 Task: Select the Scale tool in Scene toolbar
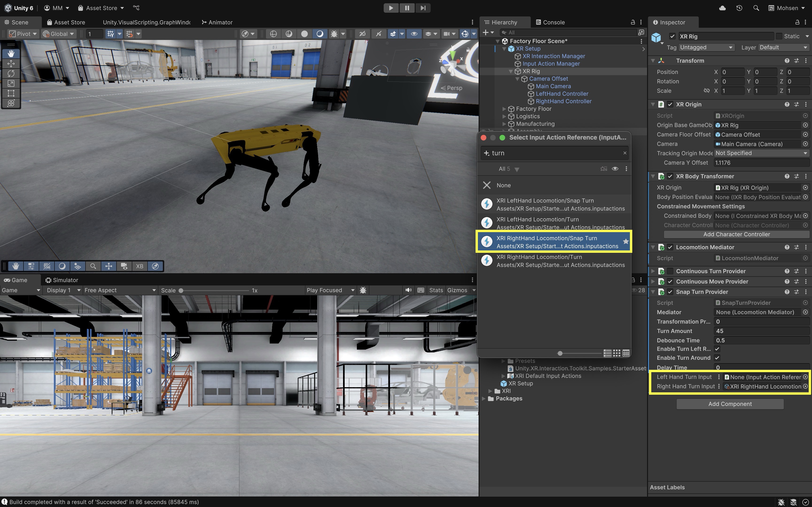point(11,83)
